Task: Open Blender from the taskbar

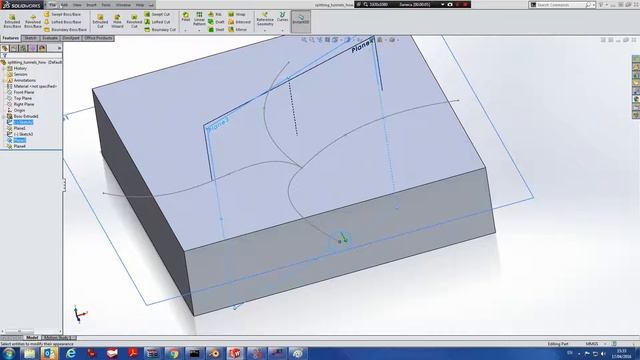Action: click(x=215, y=353)
